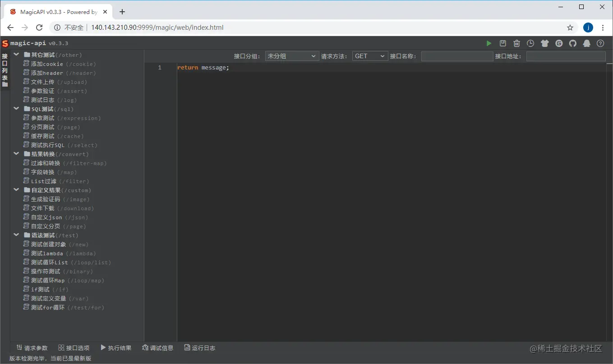Open the QQ group penguin icon

tap(587, 43)
